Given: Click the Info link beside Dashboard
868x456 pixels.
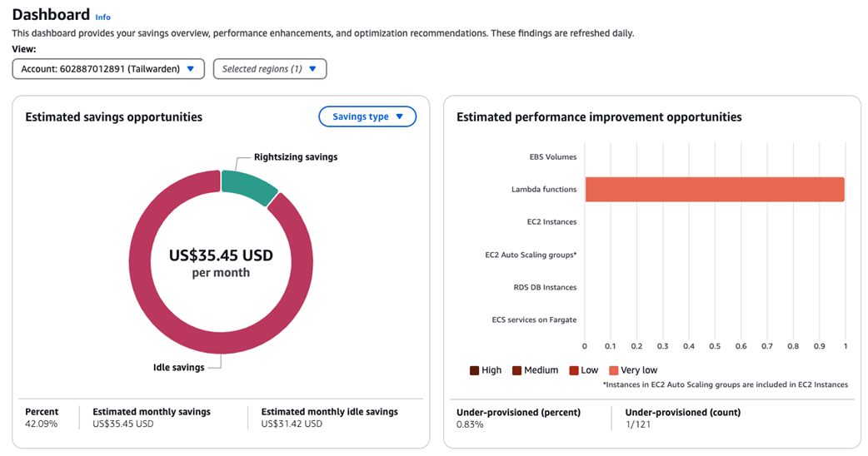Looking at the screenshot, I should click(102, 17).
